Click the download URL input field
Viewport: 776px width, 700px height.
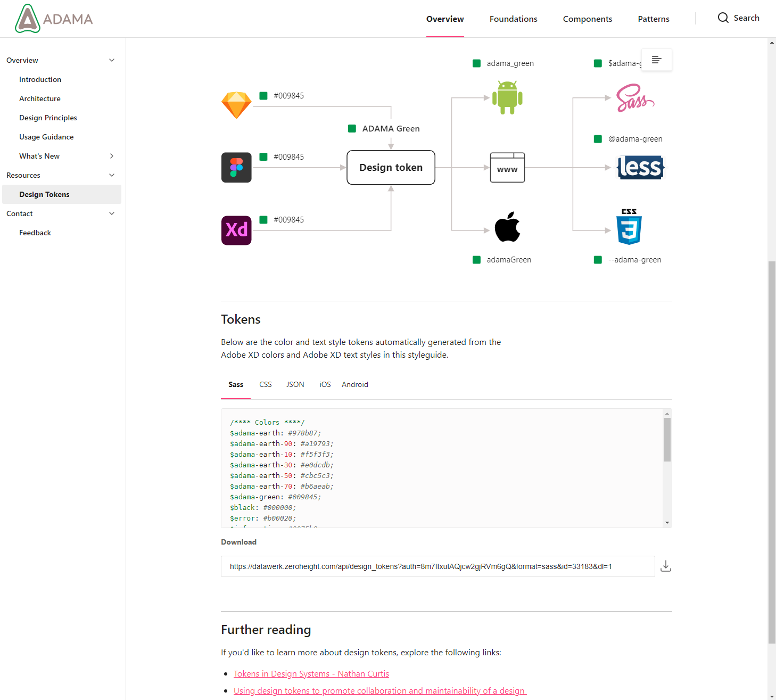pos(437,566)
